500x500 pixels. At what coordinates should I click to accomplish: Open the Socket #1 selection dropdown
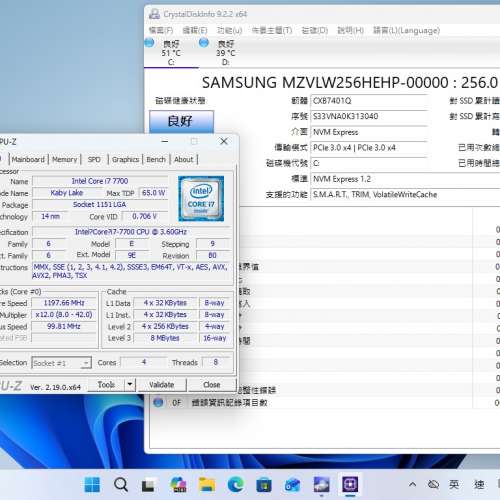point(61,363)
